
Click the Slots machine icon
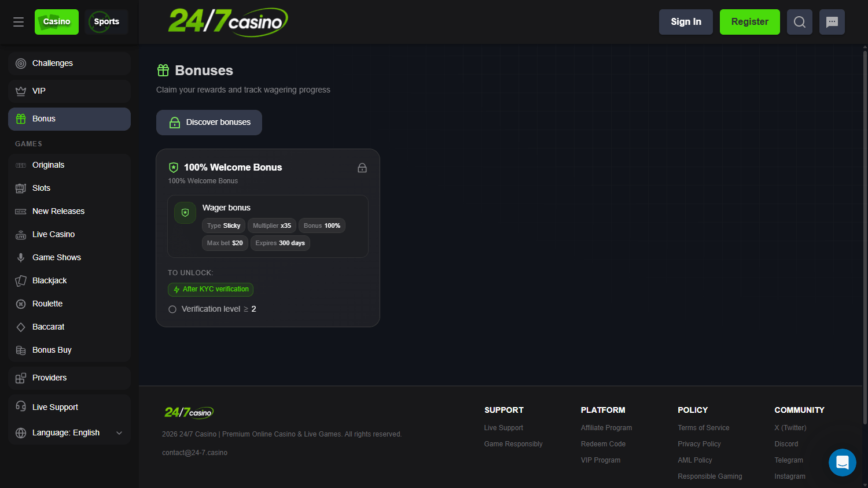coord(21,188)
